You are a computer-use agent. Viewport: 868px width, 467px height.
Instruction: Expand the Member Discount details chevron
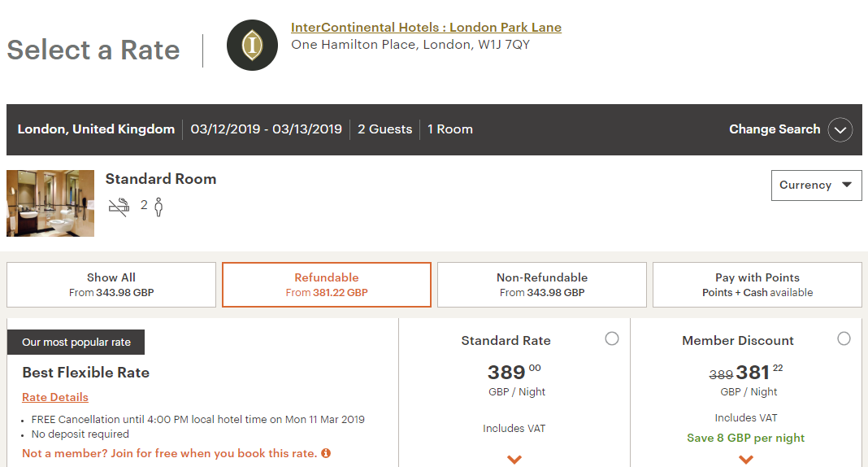[746, 460]
